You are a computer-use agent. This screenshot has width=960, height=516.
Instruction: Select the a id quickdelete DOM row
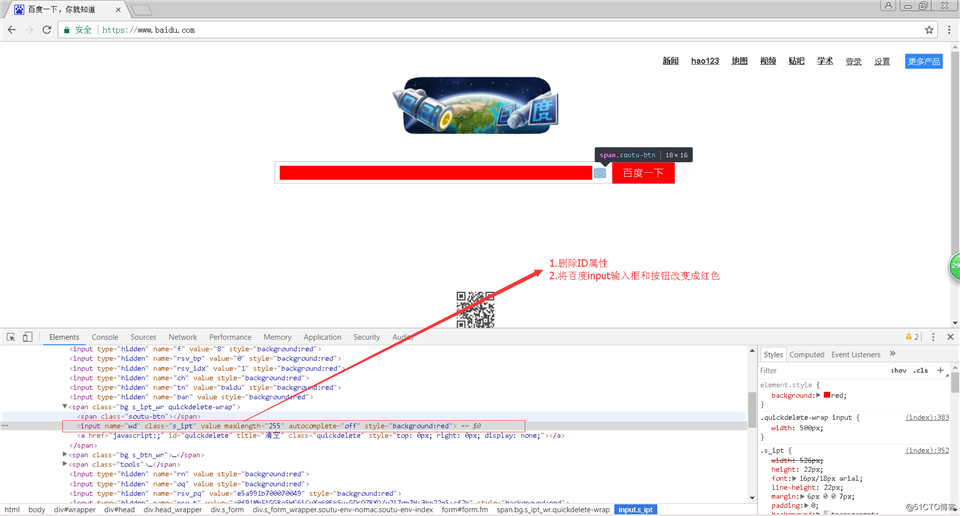373,435
